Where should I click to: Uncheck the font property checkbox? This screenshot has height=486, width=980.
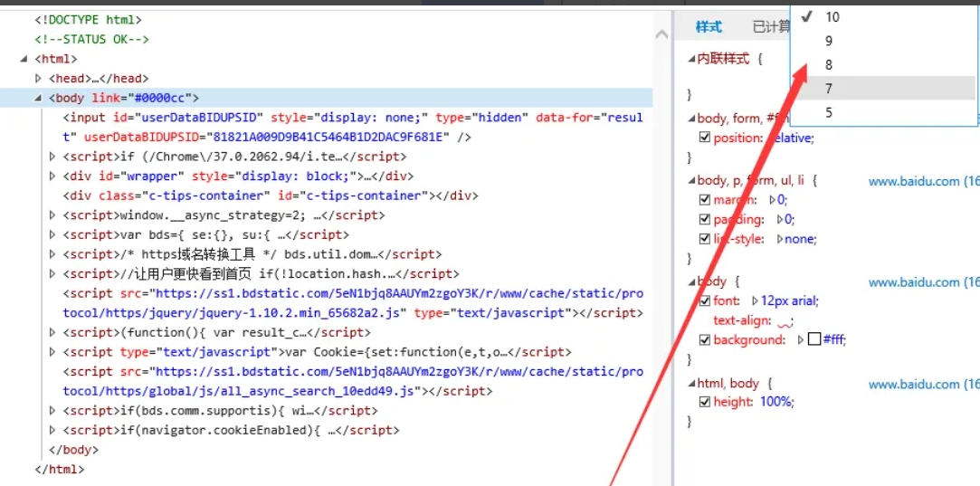pos(705,300)
